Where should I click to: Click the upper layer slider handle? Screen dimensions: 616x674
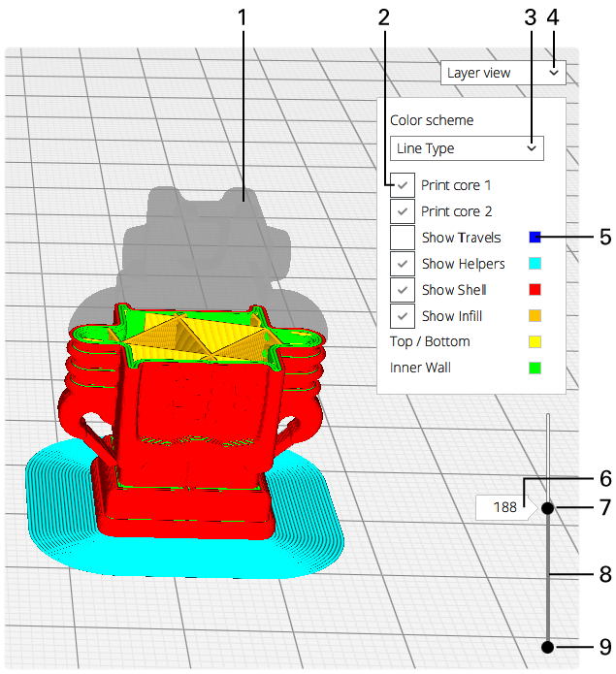tap(548, 508)
